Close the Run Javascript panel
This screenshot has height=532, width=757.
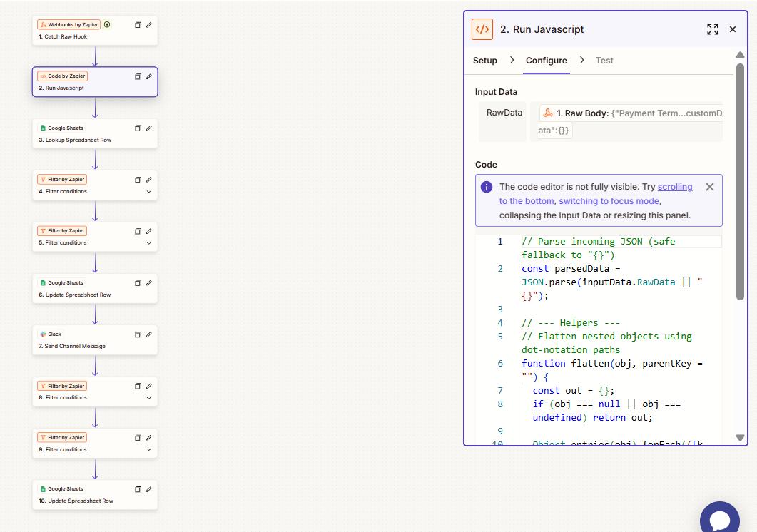coord(732,29)
